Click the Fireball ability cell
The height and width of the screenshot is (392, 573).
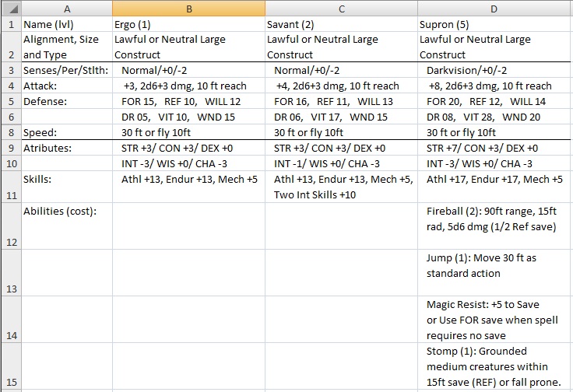point(494,226)
